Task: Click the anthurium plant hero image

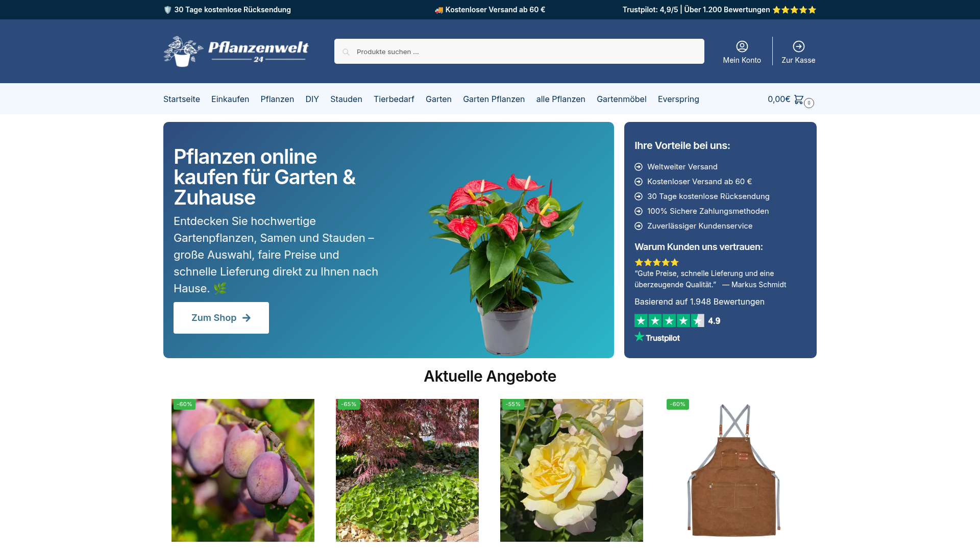Action: click(505, 264)
